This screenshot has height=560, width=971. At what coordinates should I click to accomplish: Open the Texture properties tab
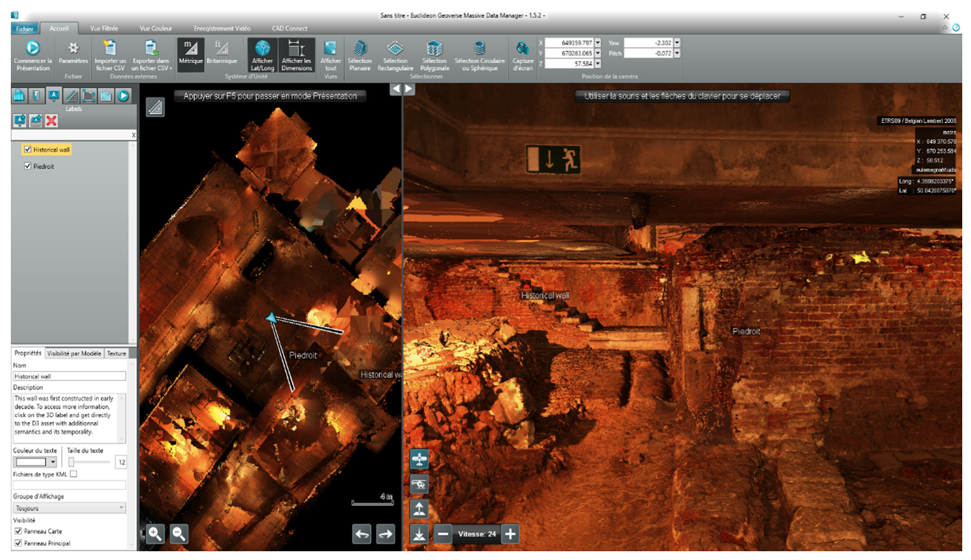(117, 353)
